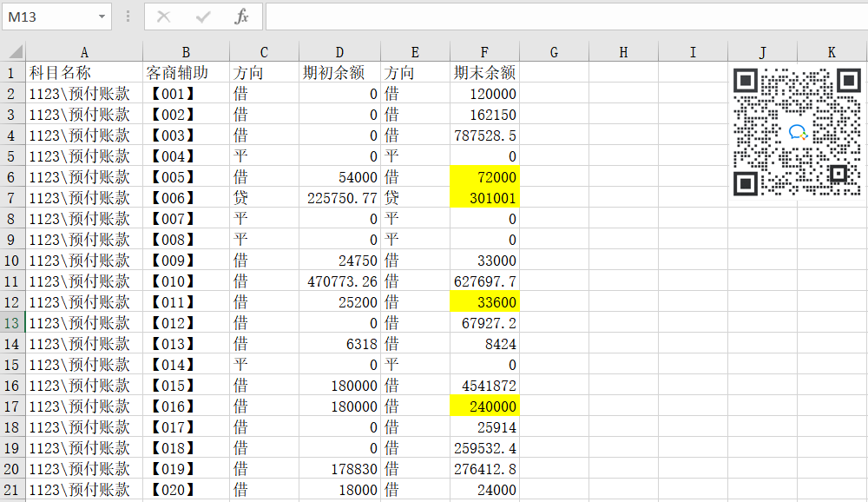Click the formula bar resize dots handle
The width and height of the screenshot is (868, 502).
tap(128, 17)
